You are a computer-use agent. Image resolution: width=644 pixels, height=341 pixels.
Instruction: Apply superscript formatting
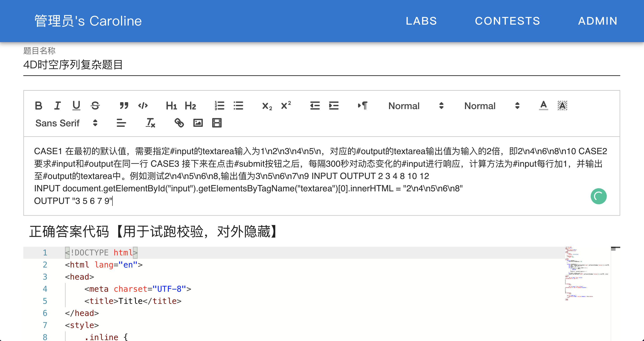(x=286, y=106)
